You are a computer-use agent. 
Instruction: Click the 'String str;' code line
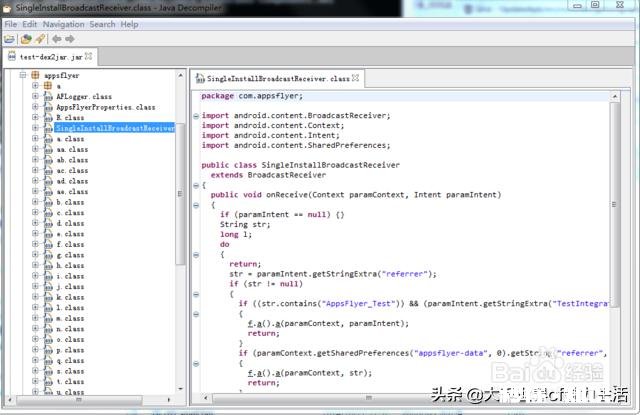click(245, 224)
